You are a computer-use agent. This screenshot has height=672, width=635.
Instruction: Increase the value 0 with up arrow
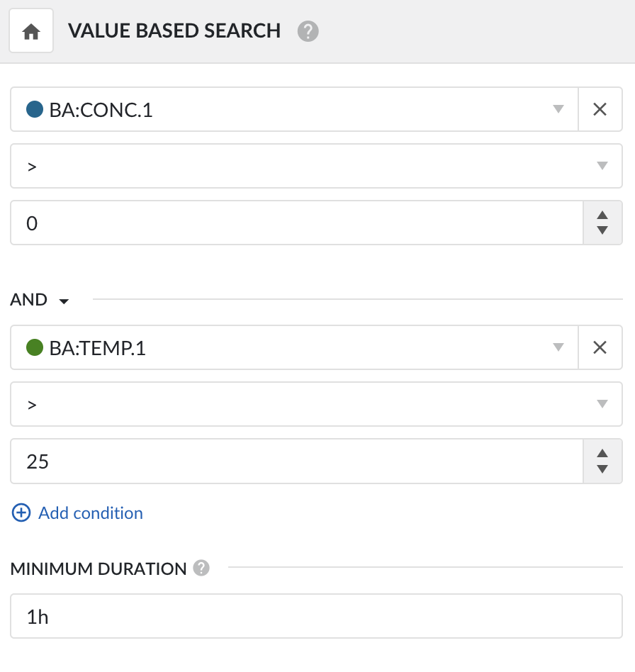point(602,215)
